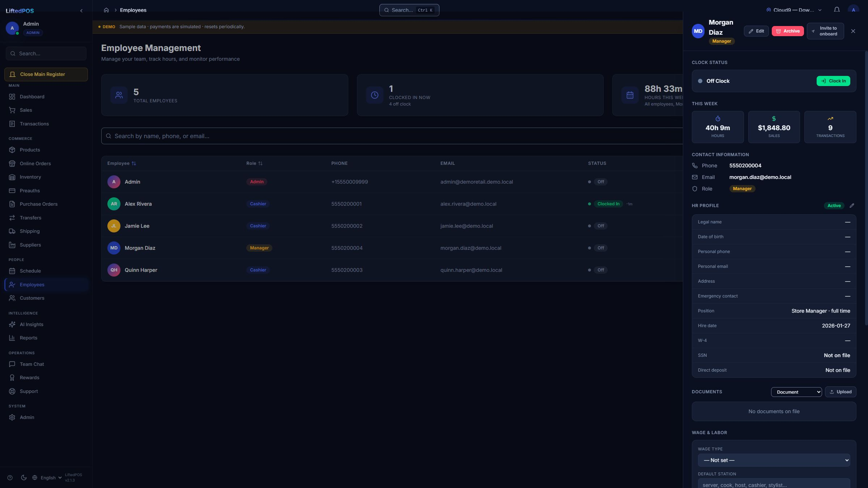This screenshot has width=868, height=488.
Task: Open the English language selector
Action: tap(47, 478)
